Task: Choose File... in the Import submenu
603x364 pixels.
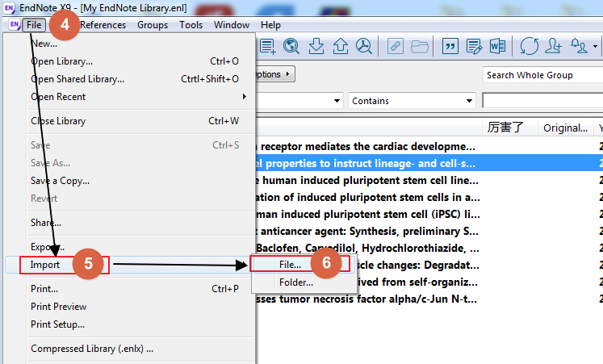Action: (x=291, y=264)
